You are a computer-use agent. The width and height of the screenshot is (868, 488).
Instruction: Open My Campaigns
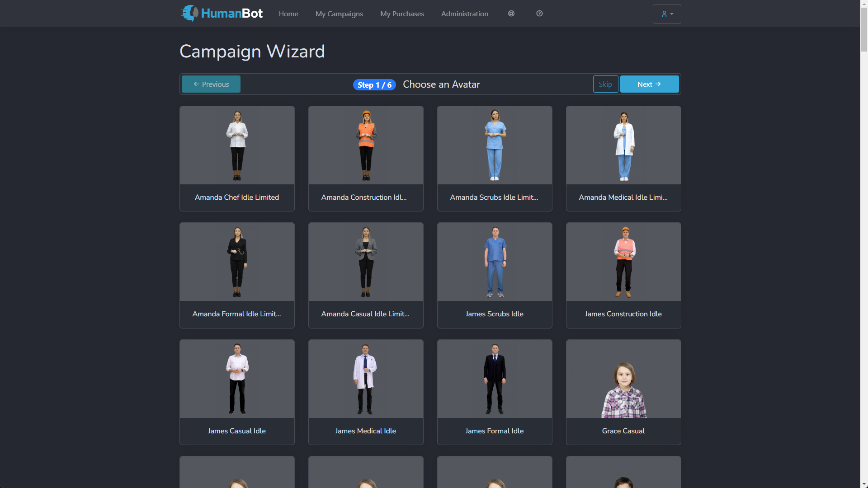pyautogui.click(x=339, y=14)
